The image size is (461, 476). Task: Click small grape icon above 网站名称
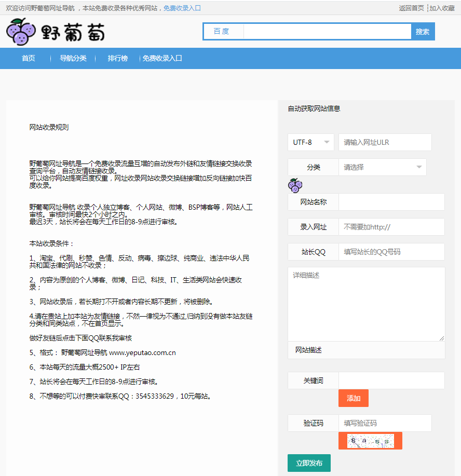coord(295,185)
